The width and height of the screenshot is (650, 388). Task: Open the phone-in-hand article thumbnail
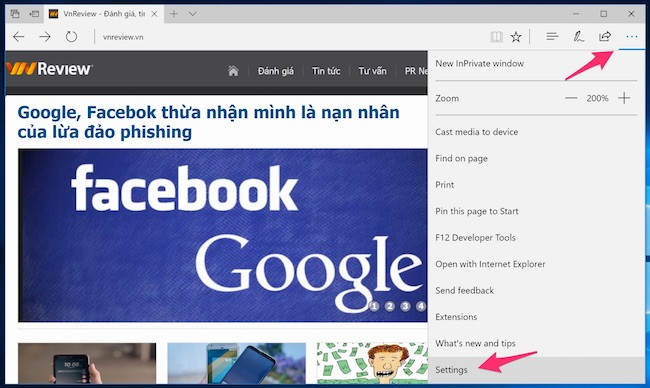[x=87, y=363]
